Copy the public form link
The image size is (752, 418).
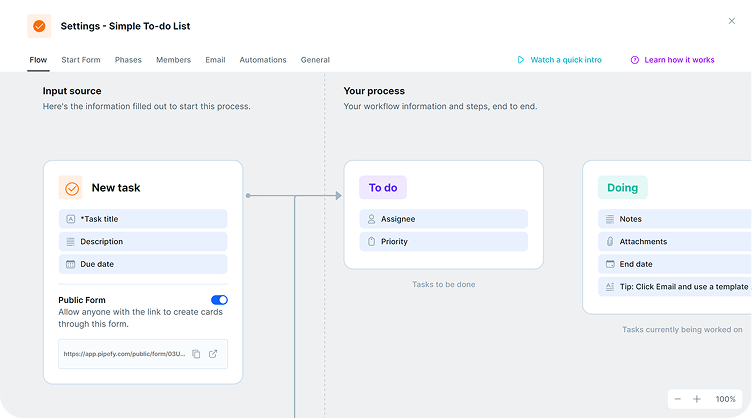[196, 354]
